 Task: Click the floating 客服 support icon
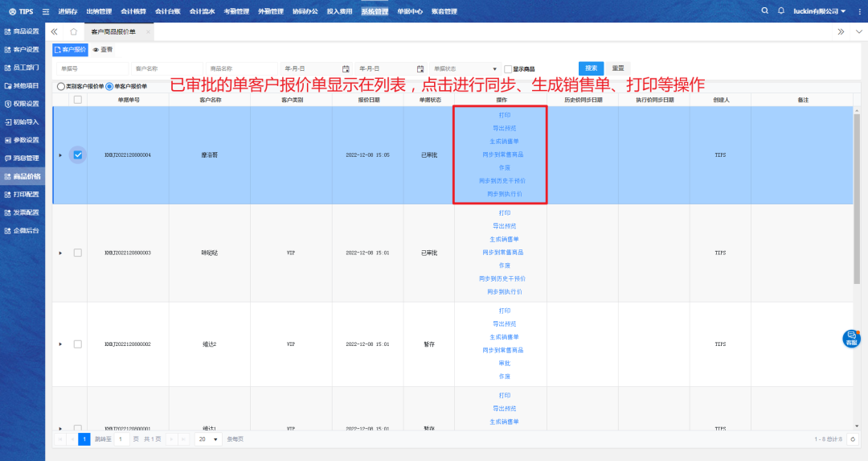(851, 339)
